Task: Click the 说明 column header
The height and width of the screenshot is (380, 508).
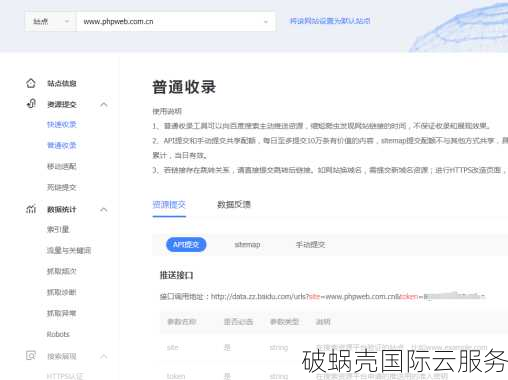Action: tap(323, 322)
